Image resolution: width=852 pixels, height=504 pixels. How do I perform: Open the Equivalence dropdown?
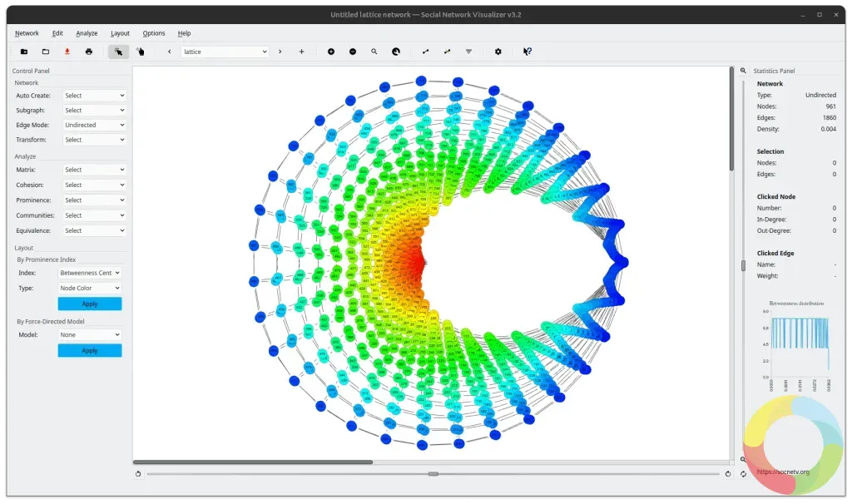[x=95, y=231]
